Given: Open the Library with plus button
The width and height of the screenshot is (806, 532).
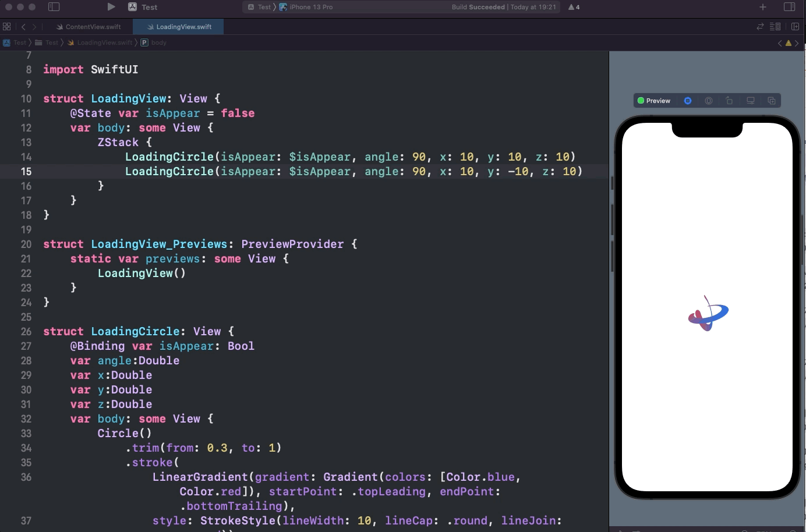Looking at the screenshot, I should point(763,7).
